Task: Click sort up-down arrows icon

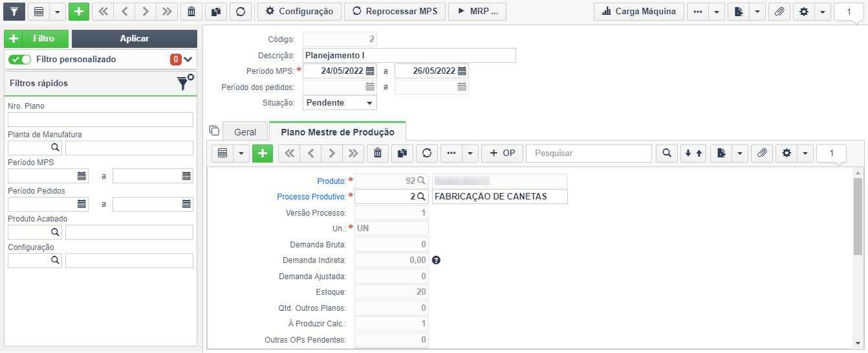Action: point(693,153)
